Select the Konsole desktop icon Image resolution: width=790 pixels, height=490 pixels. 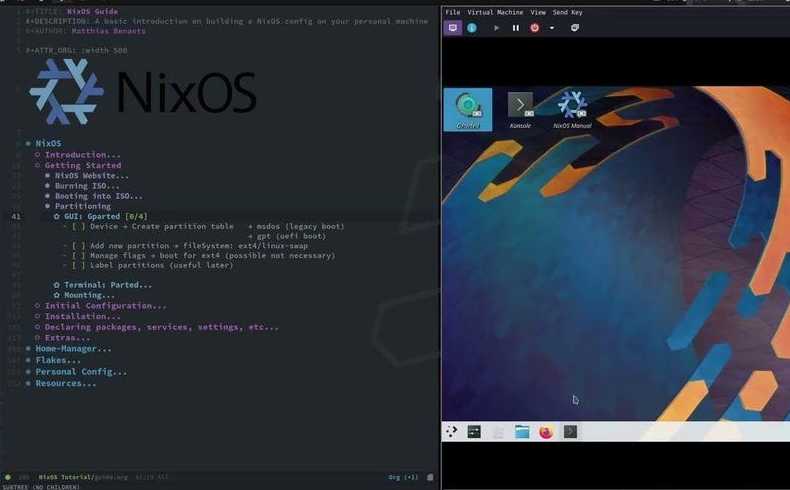tap(520, 110)
